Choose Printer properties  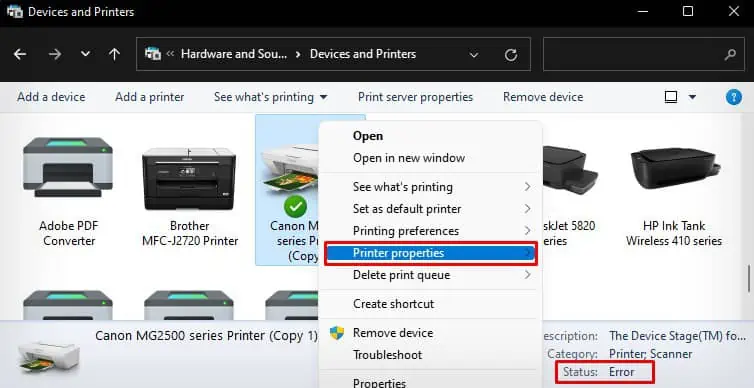[430, 253]
